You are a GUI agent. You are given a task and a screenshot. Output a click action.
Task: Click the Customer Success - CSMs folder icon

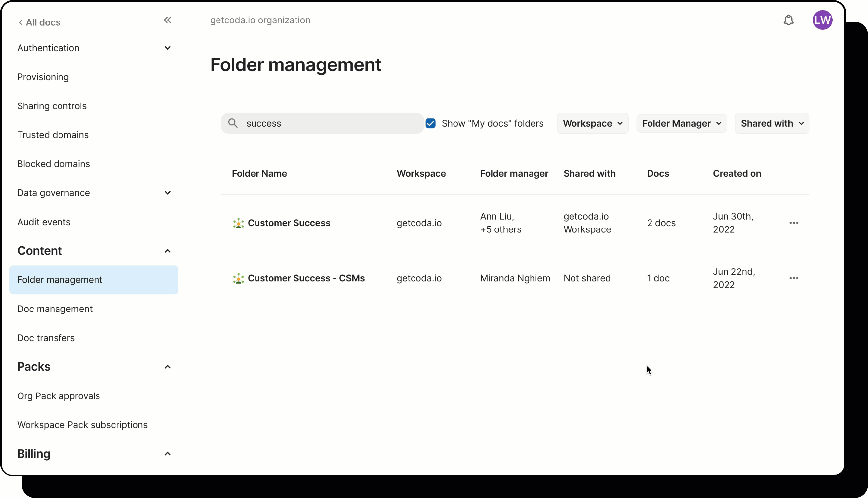[x=238, y=278]
